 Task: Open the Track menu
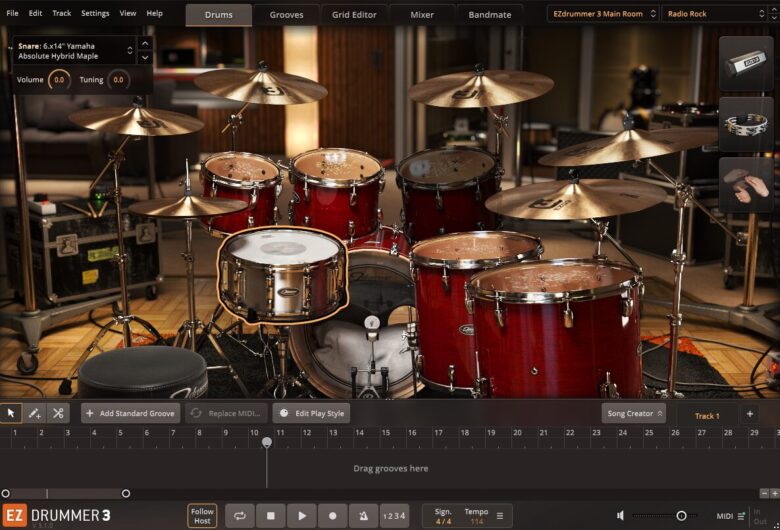(62, 13)
